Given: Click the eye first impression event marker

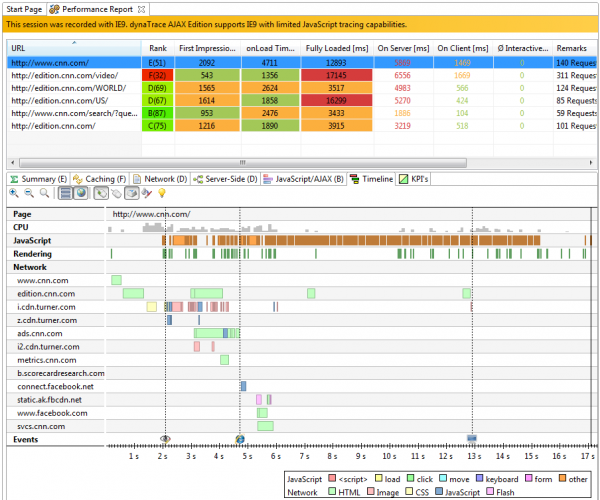Looking at the screenshot, I should [x=165, y=438].
